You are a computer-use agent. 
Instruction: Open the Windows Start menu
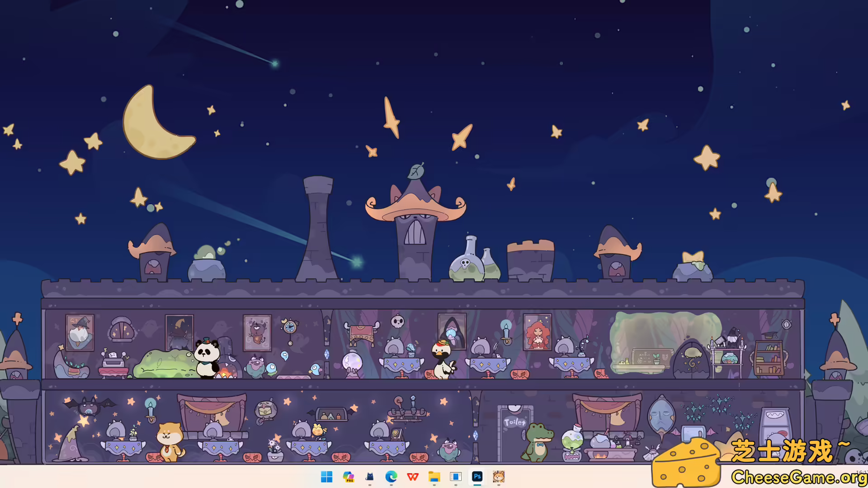point(326,477)
